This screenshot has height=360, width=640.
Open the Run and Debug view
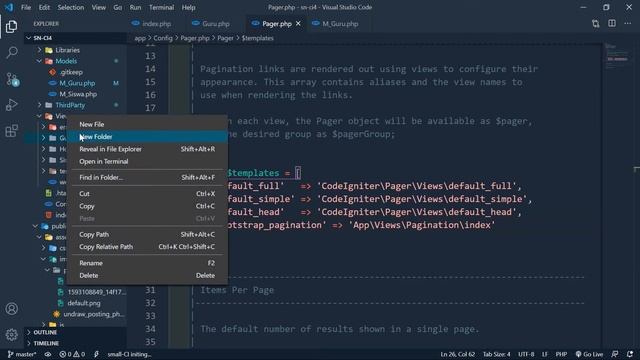point(11,105)
